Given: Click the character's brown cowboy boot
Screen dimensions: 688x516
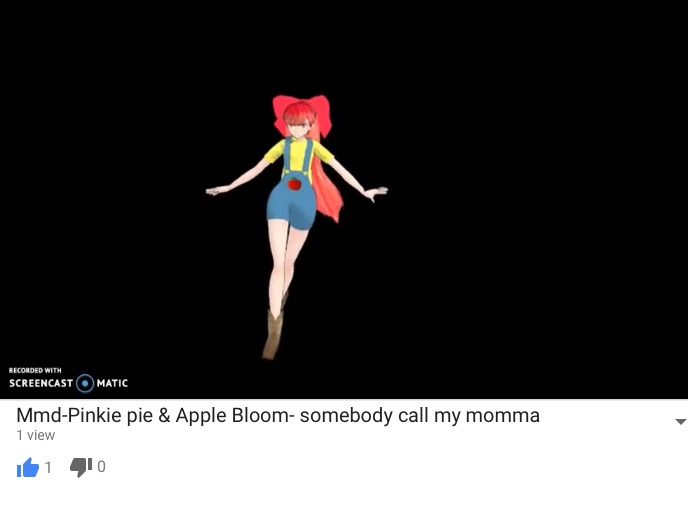Looking at the screenshot, I should click(x=272, y=335).
